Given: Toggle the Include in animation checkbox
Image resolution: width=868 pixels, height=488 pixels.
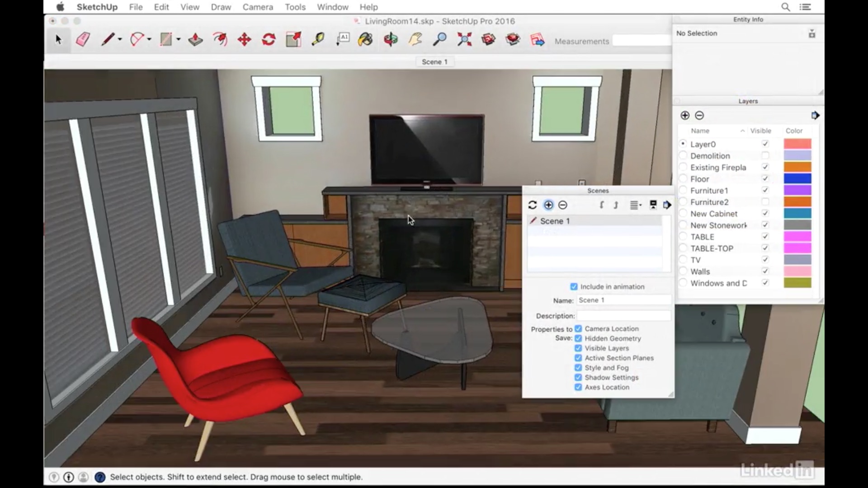Looking at the screenshot, I should click(574, 286).
